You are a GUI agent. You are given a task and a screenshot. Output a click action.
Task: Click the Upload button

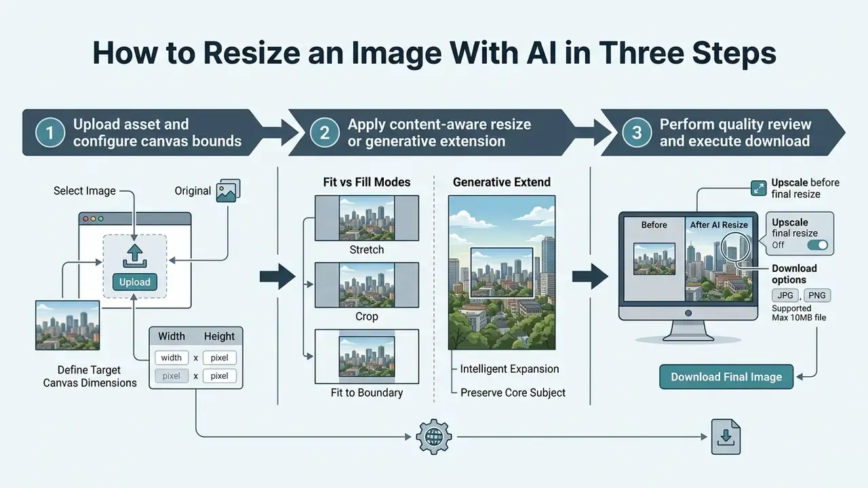click(x=134, y=282)
